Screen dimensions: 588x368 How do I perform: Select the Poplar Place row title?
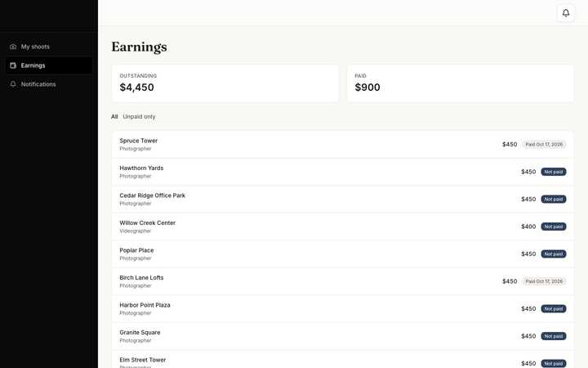click(x=136, y=250)
